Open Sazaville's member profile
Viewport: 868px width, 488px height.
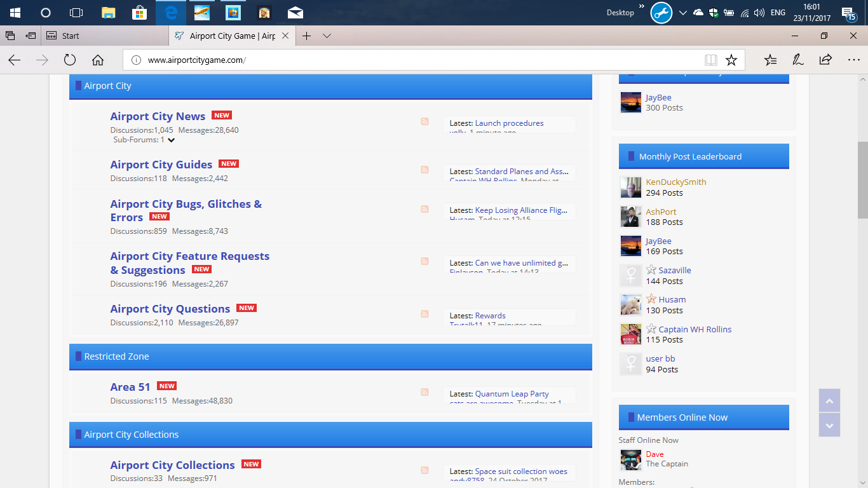(x=675, y=270)
